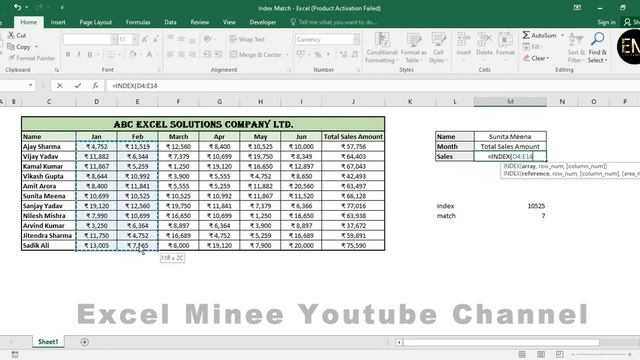Click Increase Font Size icon
Screen dimensions: 640x360
pyautogui.click(x=145, y=39)
